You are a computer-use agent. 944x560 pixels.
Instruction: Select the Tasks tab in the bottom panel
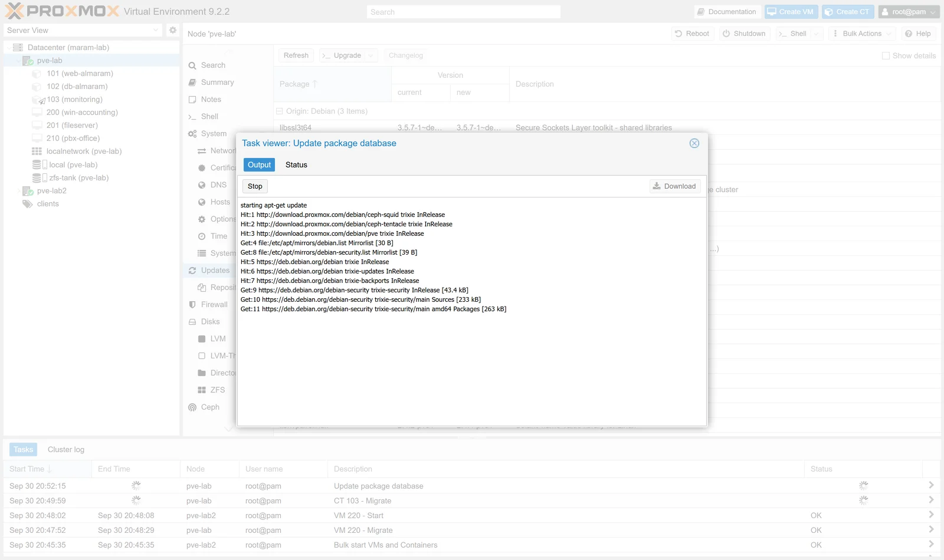tap(23, 450)
